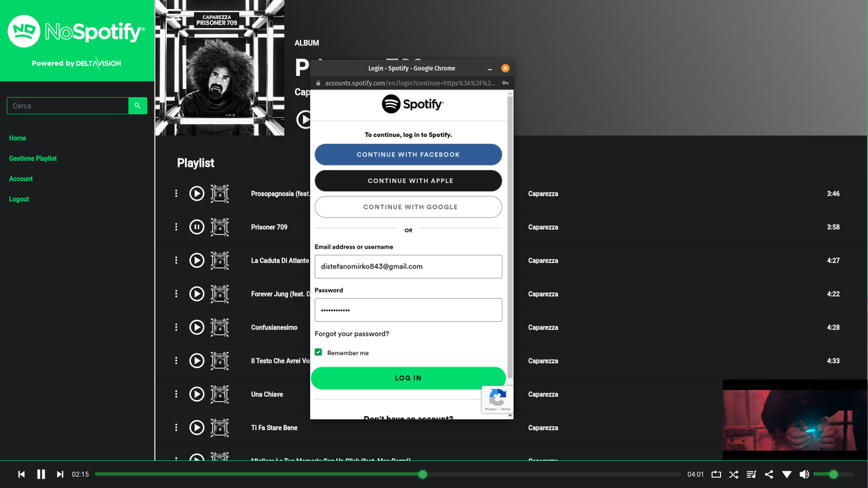Click Continue with Google in login popup
This screenshot has height=488, width=868.
point(408,207)
